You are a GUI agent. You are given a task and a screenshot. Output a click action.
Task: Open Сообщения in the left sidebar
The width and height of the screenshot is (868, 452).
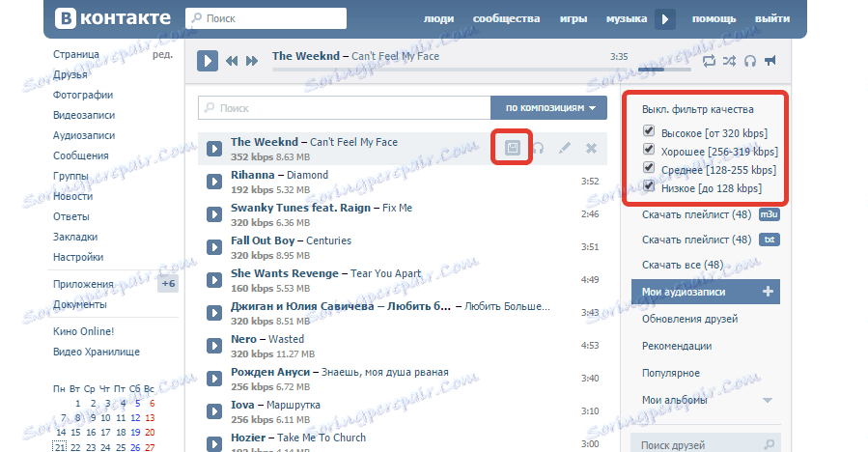tap(81, 155)
